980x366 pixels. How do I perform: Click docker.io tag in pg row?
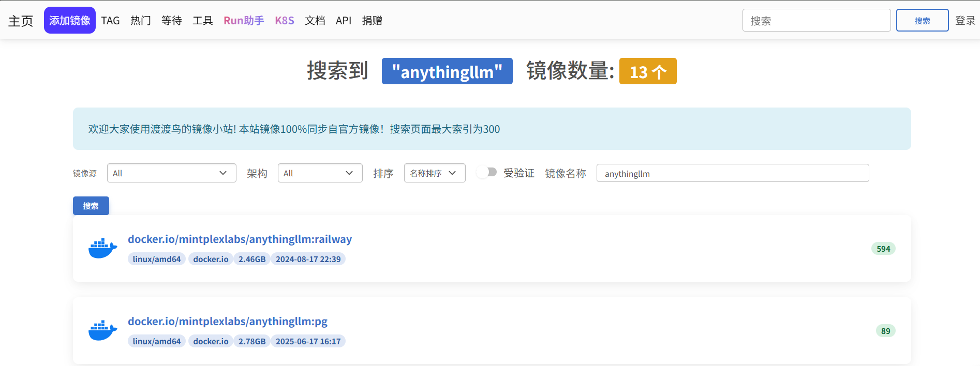click(x=211, y=341)
